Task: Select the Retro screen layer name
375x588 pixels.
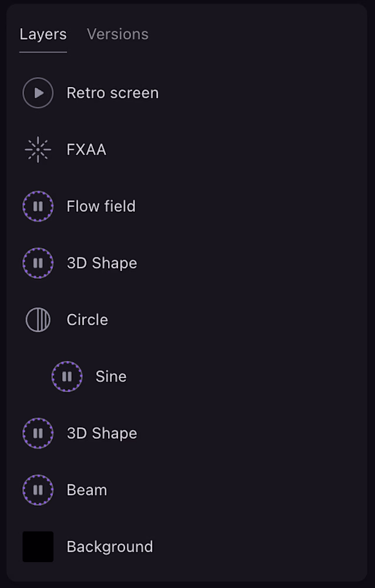Action: 112,93
